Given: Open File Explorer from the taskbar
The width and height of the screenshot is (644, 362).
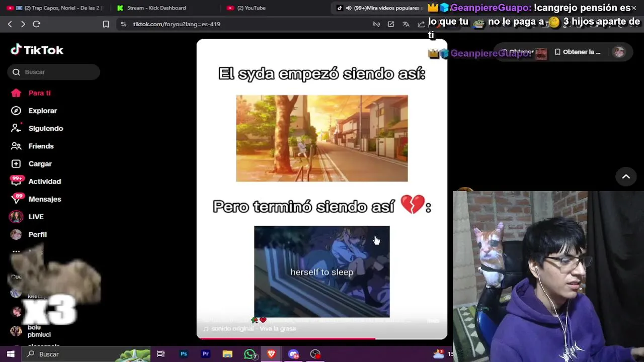Looking at the screenshot, I should coord(227,354).
